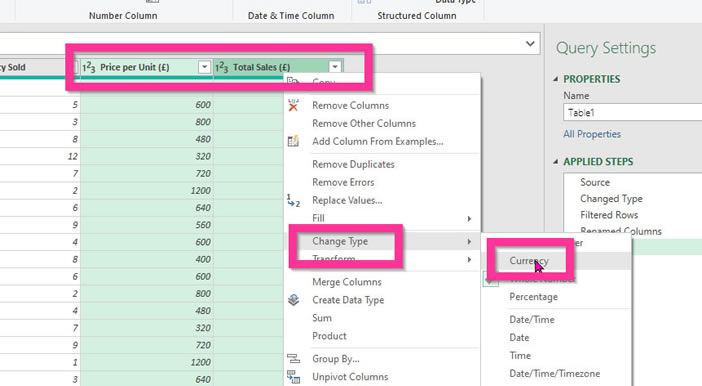Select Remove Errors menu entry
702x386 pixels.
coord(343,182)
